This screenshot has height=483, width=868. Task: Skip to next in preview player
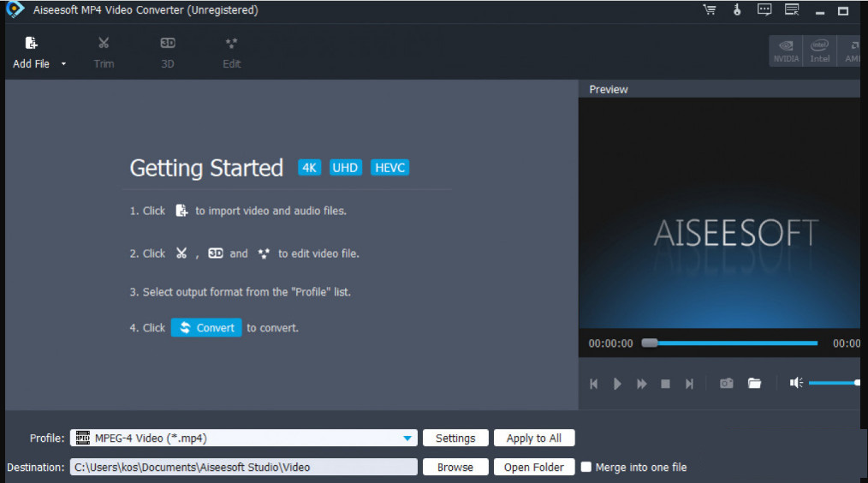(x=689, y=384)
